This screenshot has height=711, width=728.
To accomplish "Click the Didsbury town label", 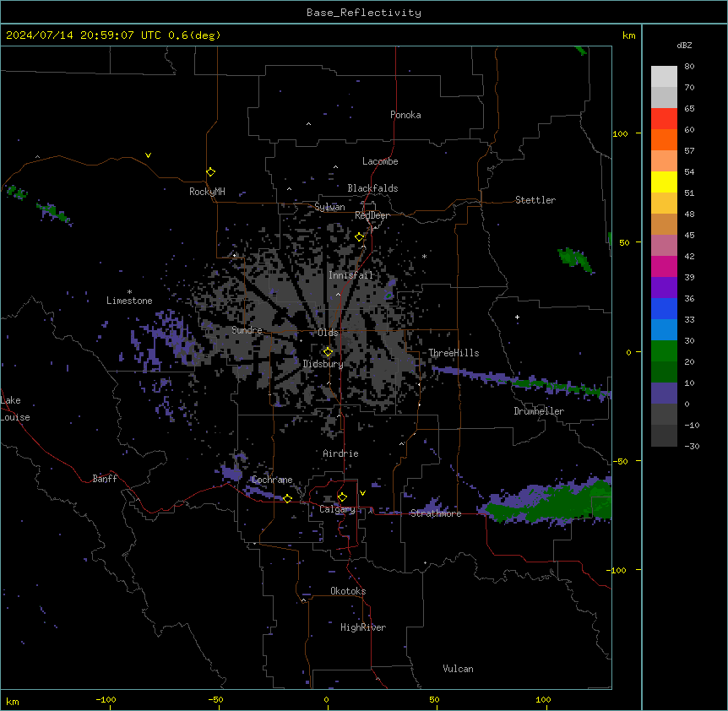I will [323, 364].
